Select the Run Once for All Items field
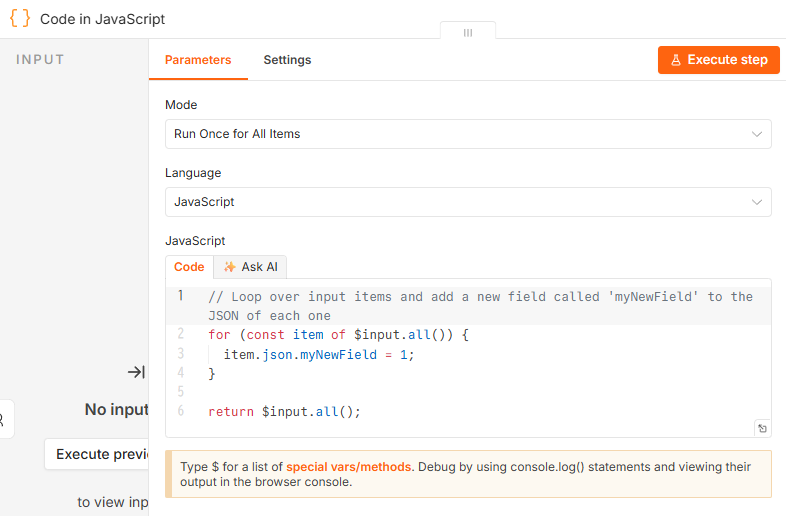Image resolution: width=786 pixels, height=516 pixels. pyautogui.click(x=468, y=134)
